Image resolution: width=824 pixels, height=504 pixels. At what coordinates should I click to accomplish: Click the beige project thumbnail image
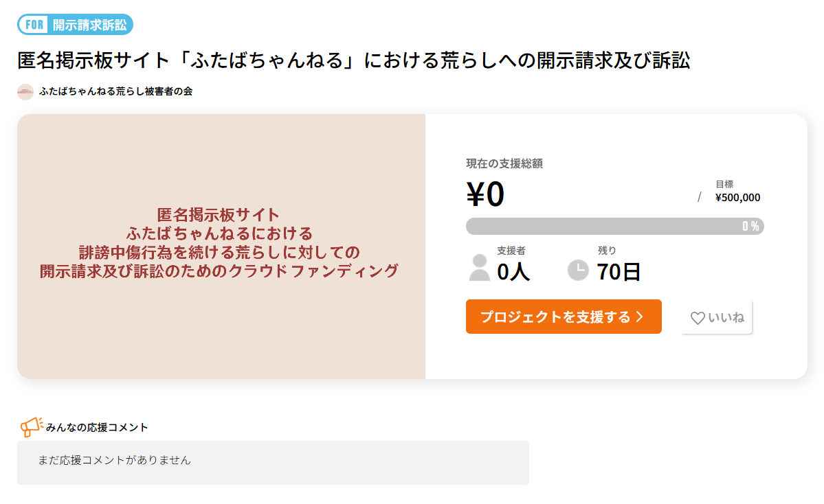point(221,247)
